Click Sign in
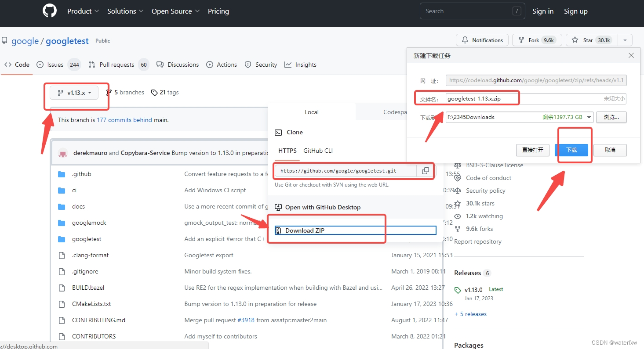644x349 pixels. click(x=543, y=11)
